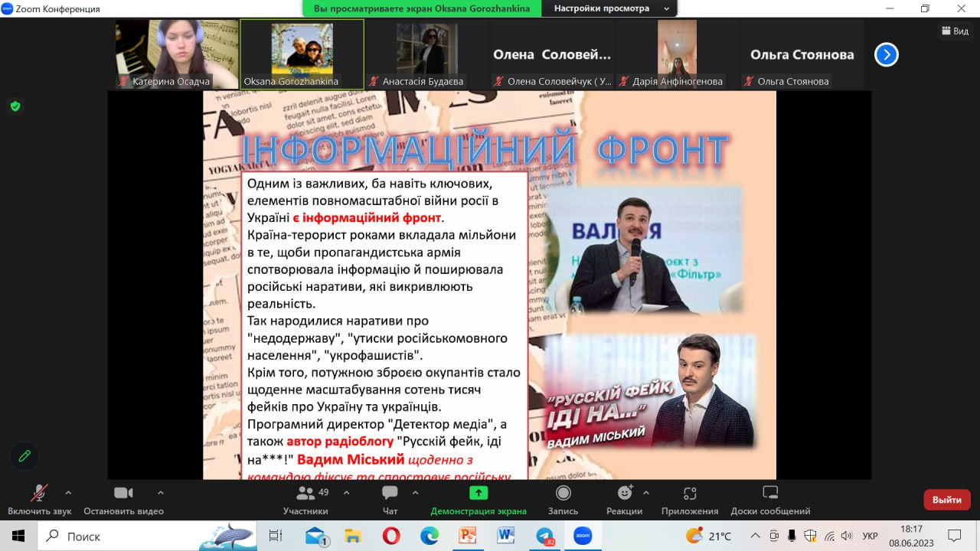The height and width of the screenshot is (551, 980).
Task: Change layout with Вид button
Action: click(955, 31)
